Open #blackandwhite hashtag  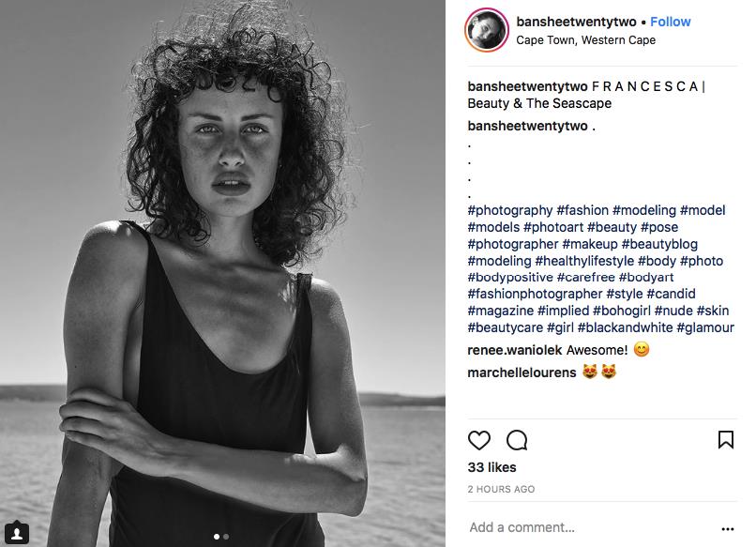point(631,327)
